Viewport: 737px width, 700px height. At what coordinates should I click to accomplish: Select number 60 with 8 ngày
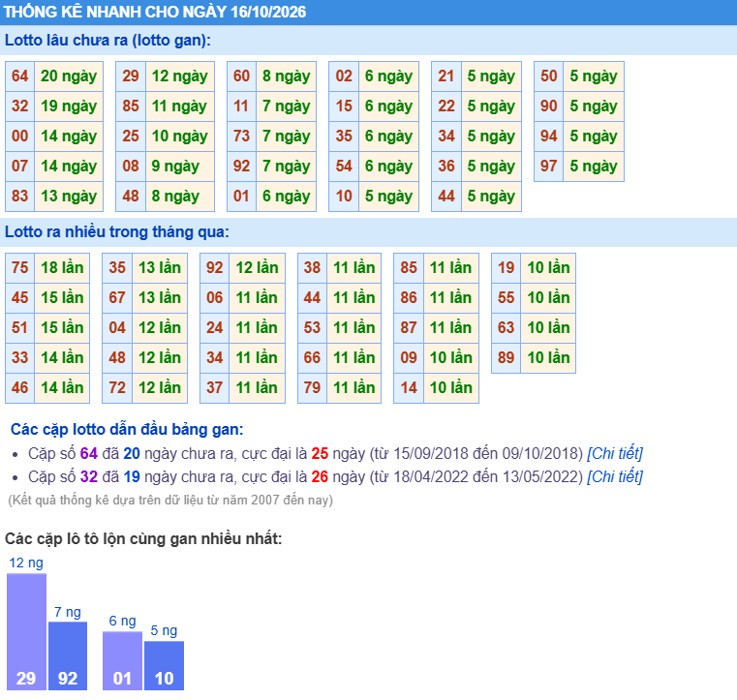tap(241, 76)
